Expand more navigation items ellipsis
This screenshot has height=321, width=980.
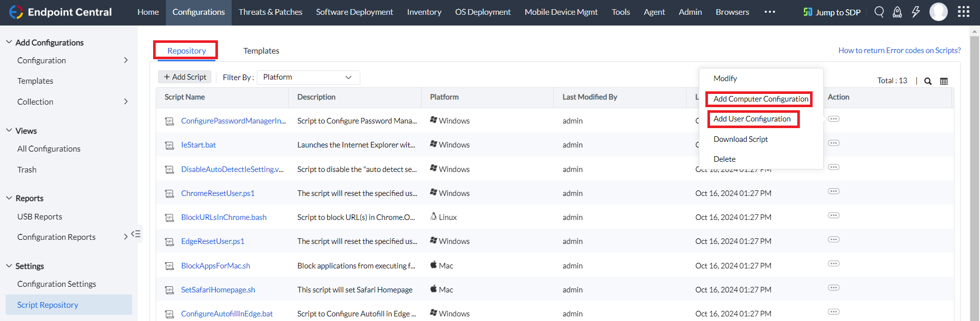pos(770,12)
